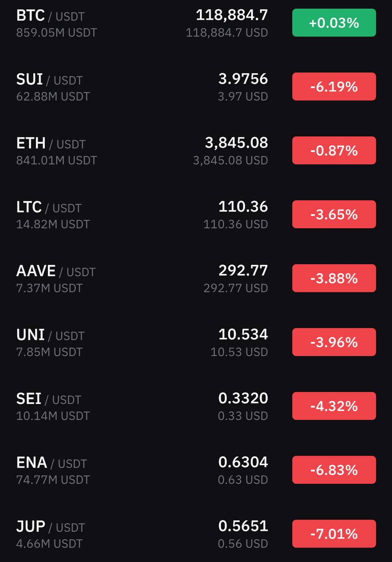This screenshot has height=562, width=392.
Task: Tap the green +0.03% change badge
Action: (x=334, y=23)
